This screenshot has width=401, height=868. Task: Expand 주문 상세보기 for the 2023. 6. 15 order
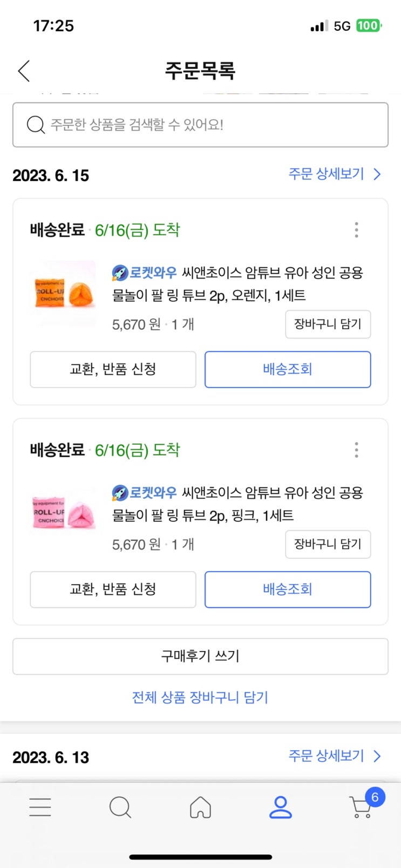tap(335, 174)
